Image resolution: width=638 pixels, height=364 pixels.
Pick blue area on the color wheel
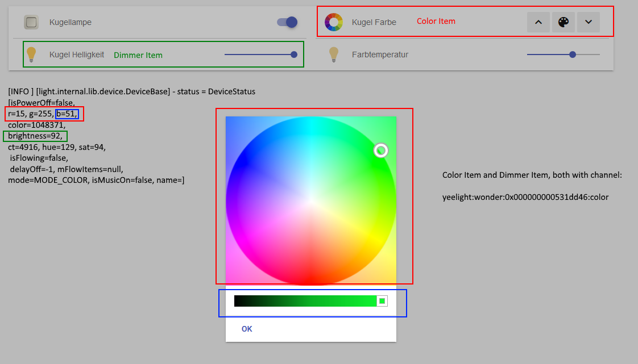tap(244, 162)
